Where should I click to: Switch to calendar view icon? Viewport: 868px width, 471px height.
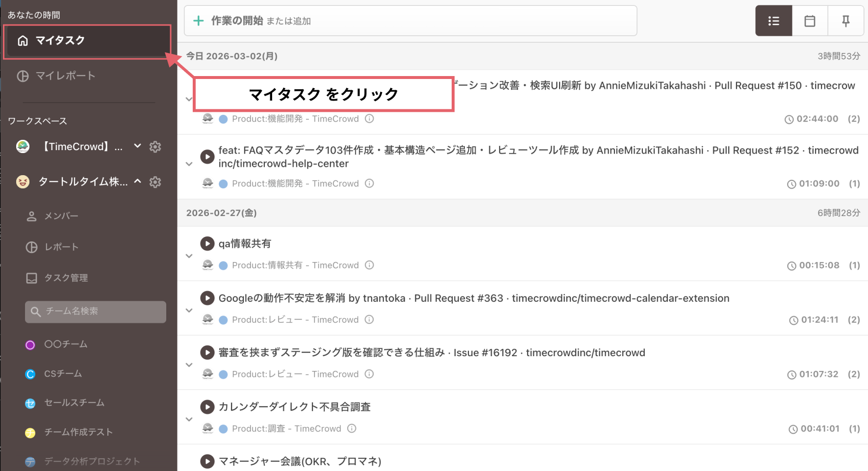(810, 21)
